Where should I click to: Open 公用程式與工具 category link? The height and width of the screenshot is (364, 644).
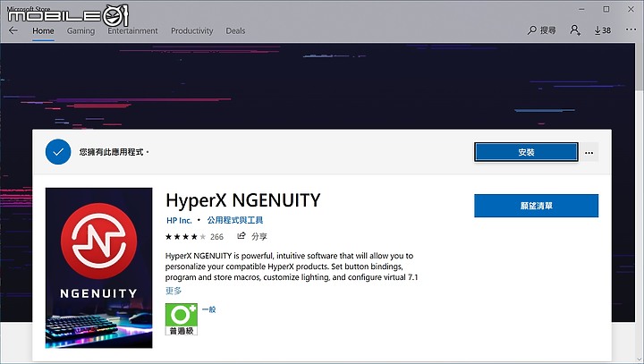(x=235, y=220)
